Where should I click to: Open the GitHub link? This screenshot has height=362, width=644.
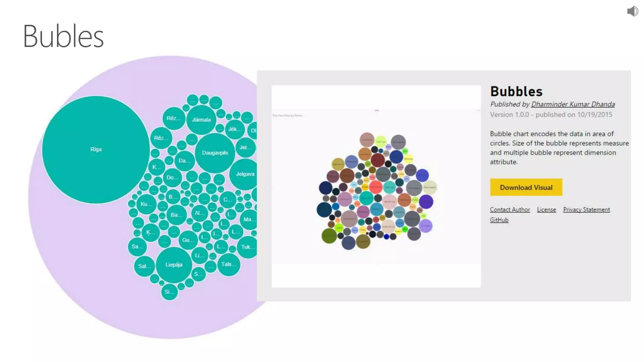click(499, 220)
